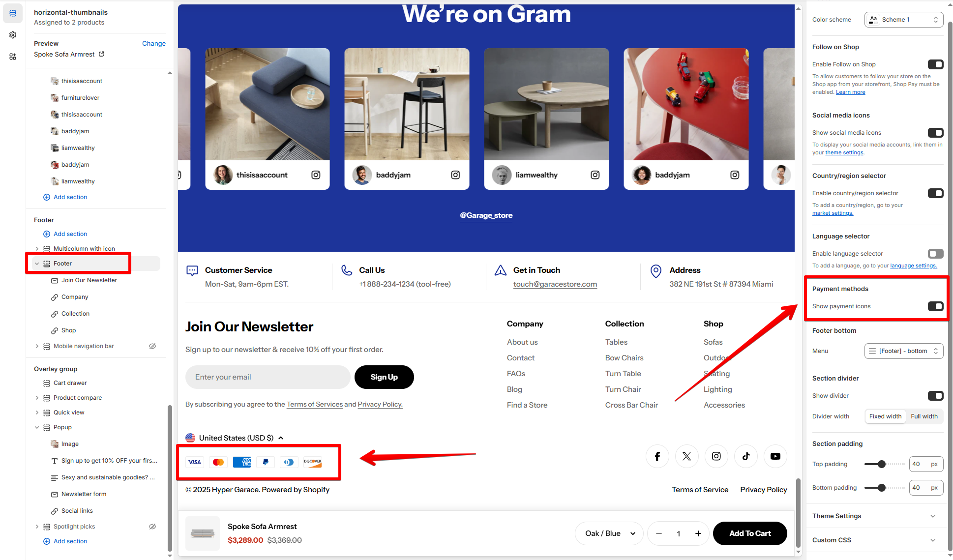Viewport: 953px width, 560px height.
Task: Enable the language selector switch
Action: click(x=935, y=254)
